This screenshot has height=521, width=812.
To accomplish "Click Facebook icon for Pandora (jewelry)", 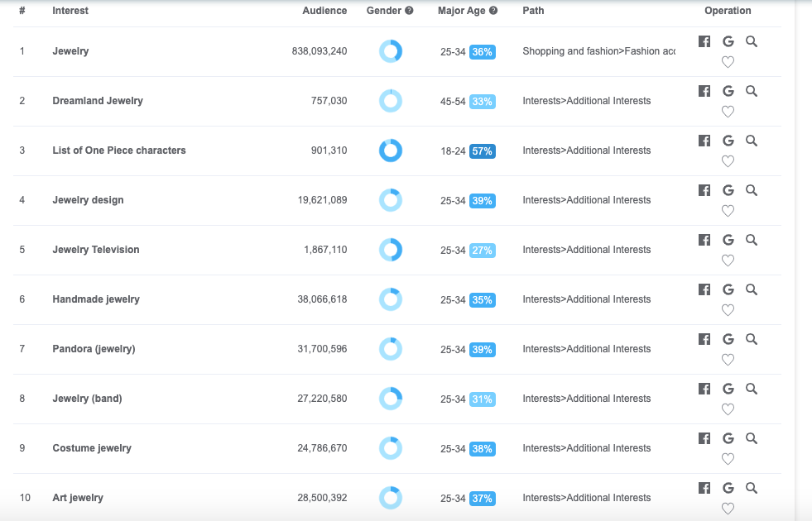I will tap(704, 339).
